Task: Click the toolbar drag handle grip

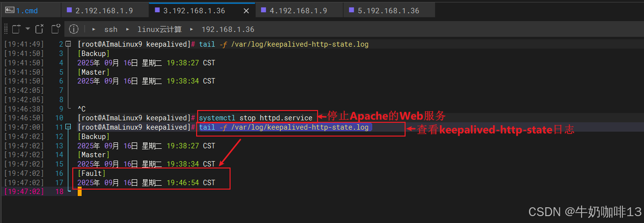Action: pos(5,29)
